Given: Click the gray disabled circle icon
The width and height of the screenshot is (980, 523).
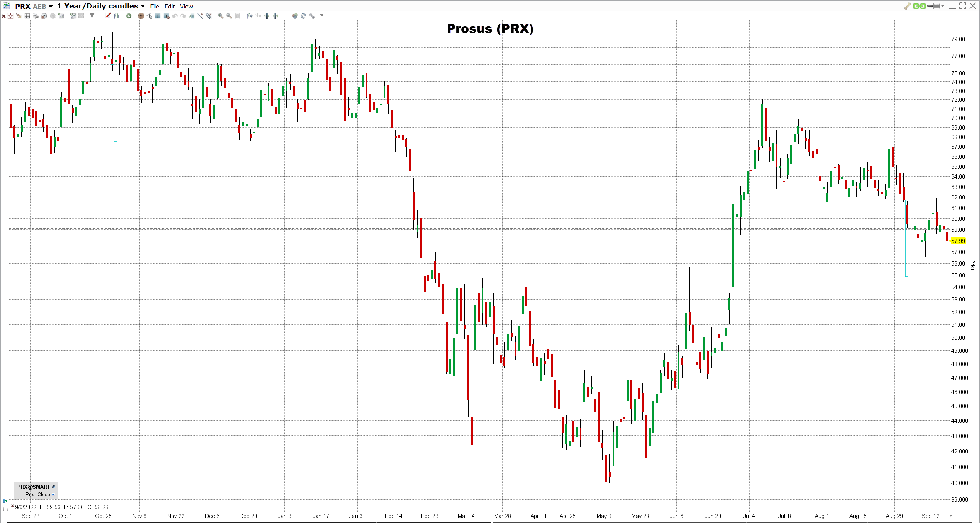Looking at the screenshot, I should coord(52,16).
